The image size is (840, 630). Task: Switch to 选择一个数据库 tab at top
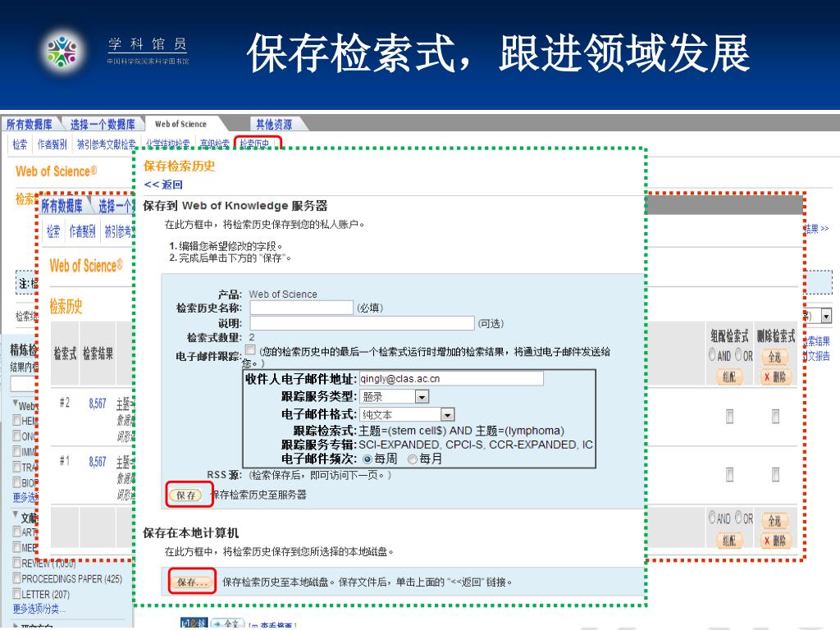[x=103, y=125]
